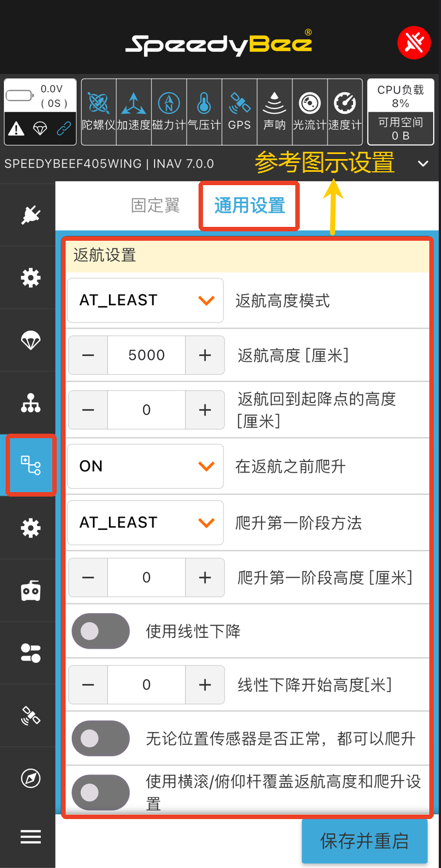Screen dimensions: 441x868
Task: Click the hamburger menu icon
Action: (31, 837)
